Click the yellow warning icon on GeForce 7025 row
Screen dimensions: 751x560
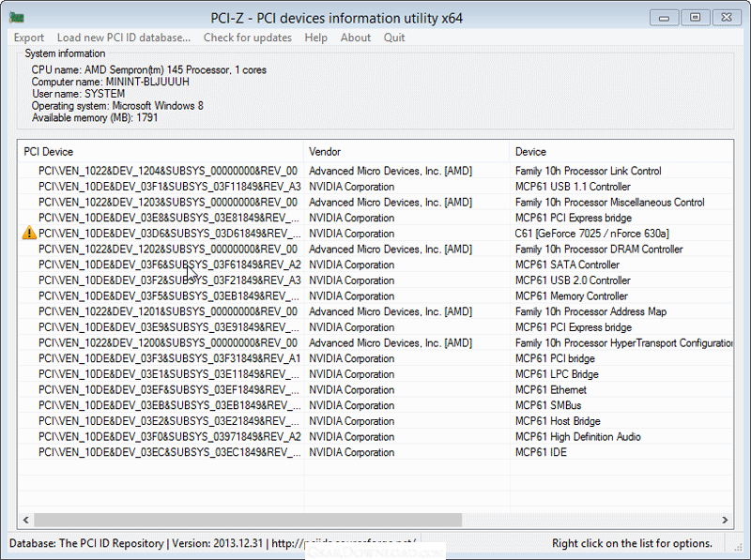coord(29,233)
